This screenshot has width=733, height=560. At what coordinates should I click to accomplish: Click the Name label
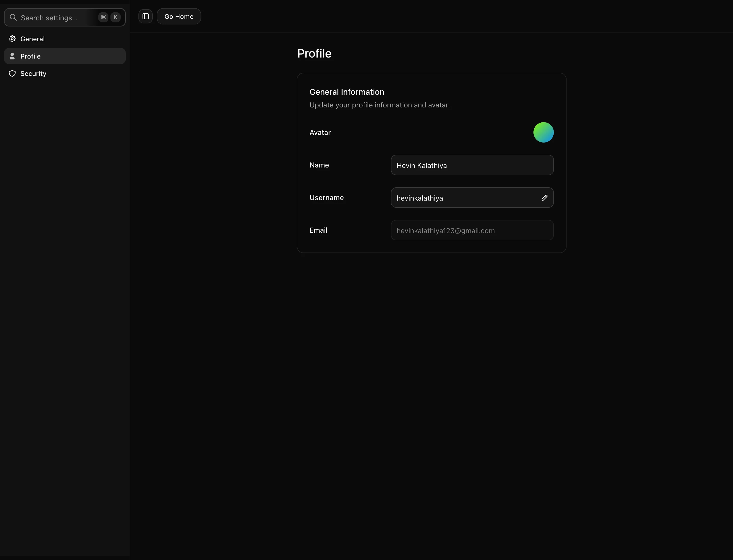click(319, 165)
